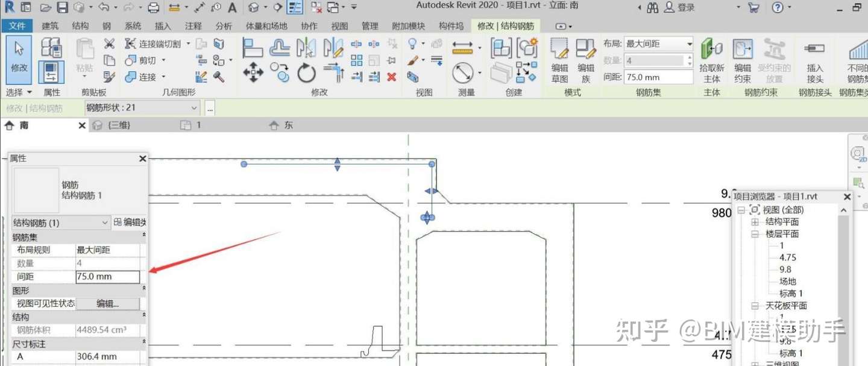Switch to 管理 ribbon tab

[370, 26]
